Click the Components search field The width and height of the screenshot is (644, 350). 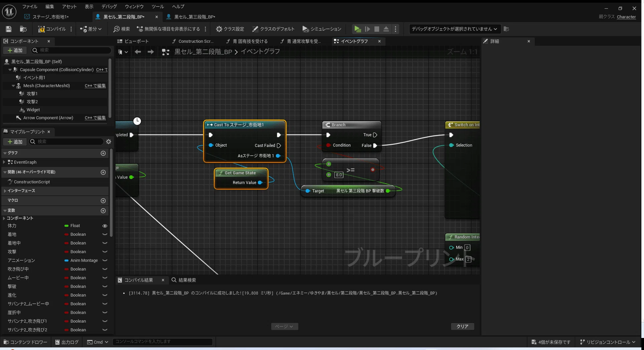(x=71, y=50)
